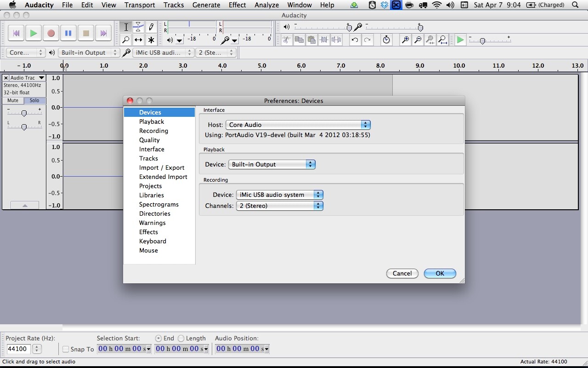Select the Quality preferences category
The height and width of the screenshot is (368, 588).
coord(149,140)
